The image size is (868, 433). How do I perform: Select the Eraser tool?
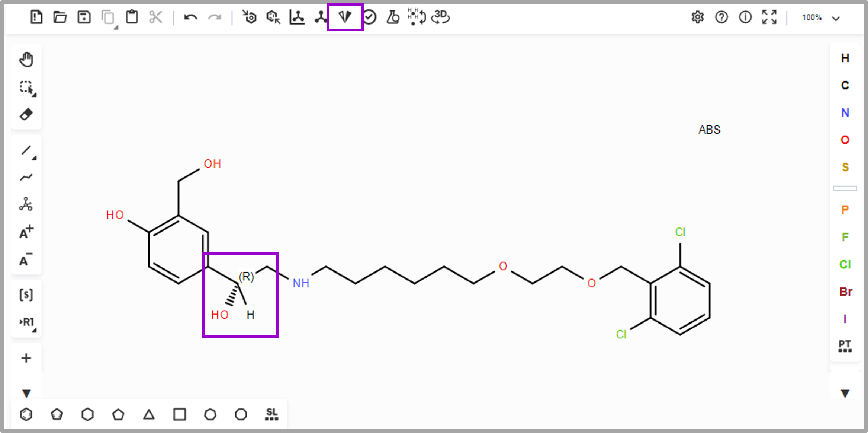tap(26, 114)
